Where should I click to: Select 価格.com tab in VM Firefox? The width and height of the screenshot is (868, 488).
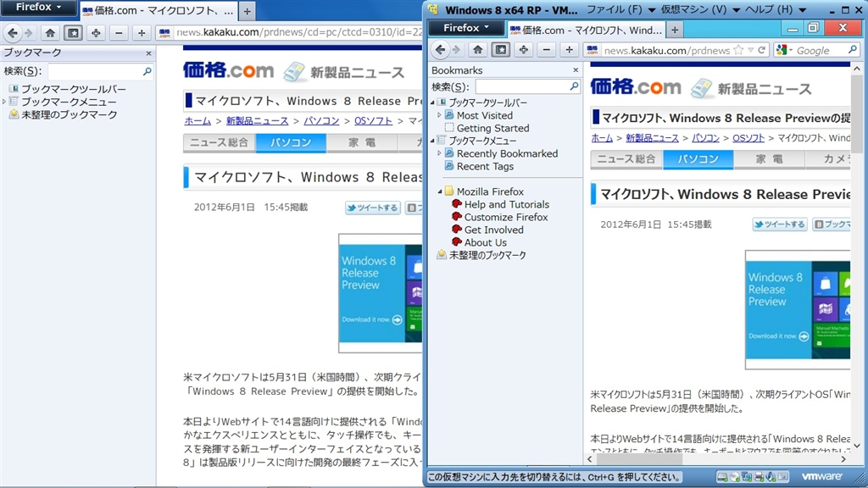(x=587, y=30)
